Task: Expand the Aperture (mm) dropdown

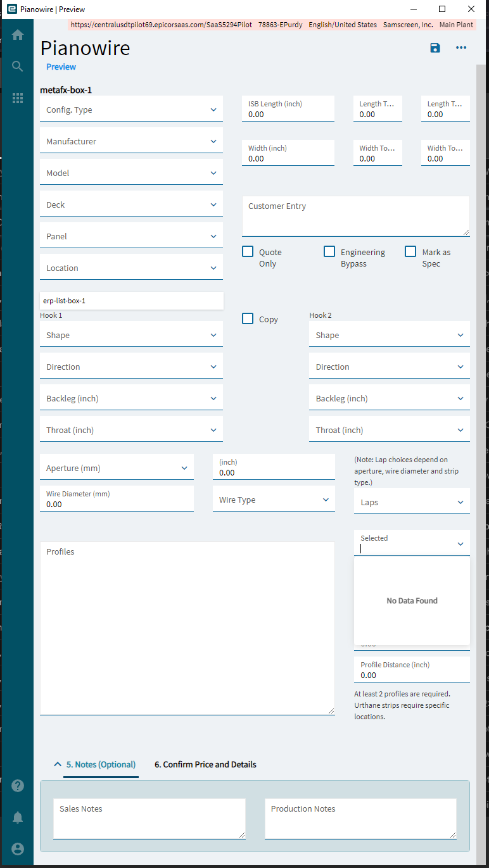Action: coord(117,467)
